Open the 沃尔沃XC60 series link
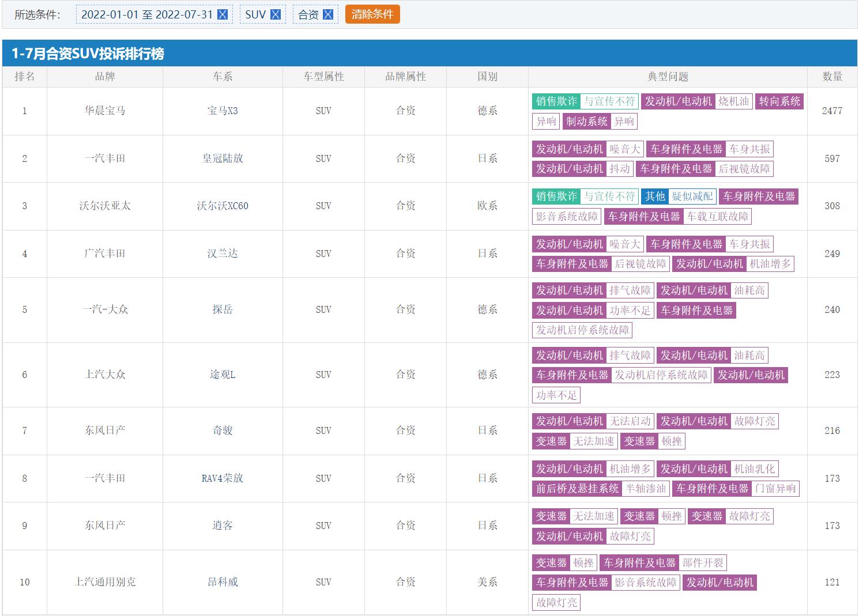Screen dimensions: 859x616 click(x=223, y=206)
